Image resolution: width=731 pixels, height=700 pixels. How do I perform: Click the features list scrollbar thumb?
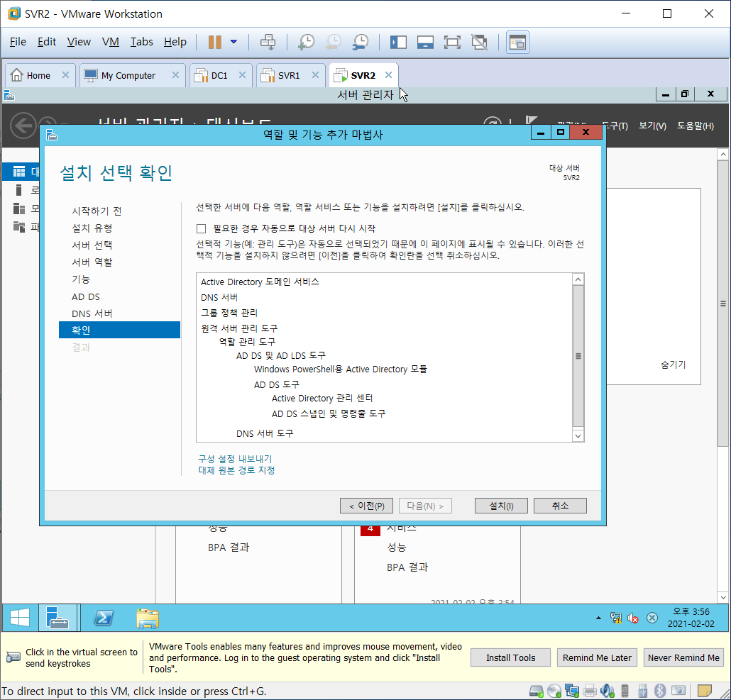(578, 356)
